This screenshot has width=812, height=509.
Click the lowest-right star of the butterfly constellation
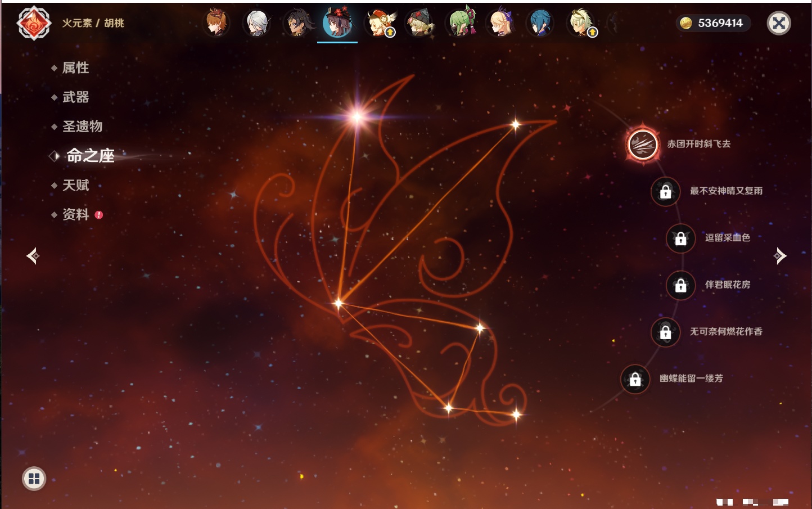point(516,415)
